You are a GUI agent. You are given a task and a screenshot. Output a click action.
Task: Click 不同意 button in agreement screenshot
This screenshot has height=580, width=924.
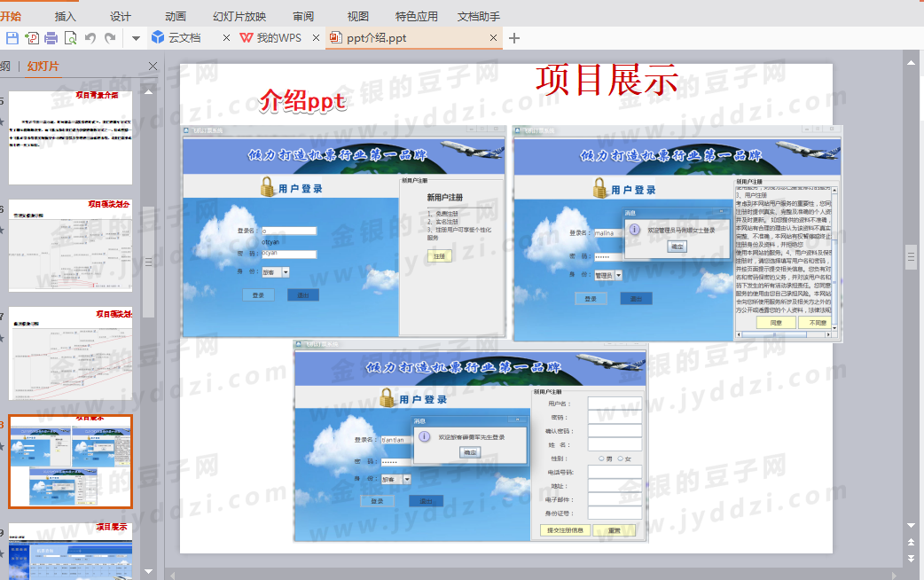click(x=816, y=323)
